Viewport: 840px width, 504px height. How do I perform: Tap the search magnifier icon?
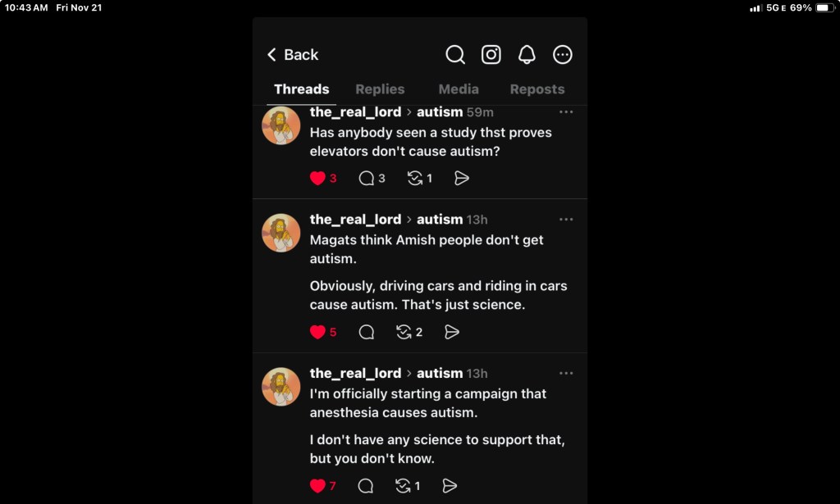[x=455, y=55]
